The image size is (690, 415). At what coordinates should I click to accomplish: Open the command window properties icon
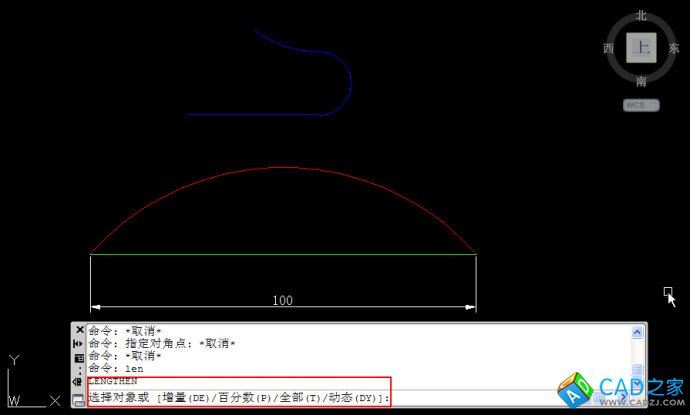click(79, 357)
